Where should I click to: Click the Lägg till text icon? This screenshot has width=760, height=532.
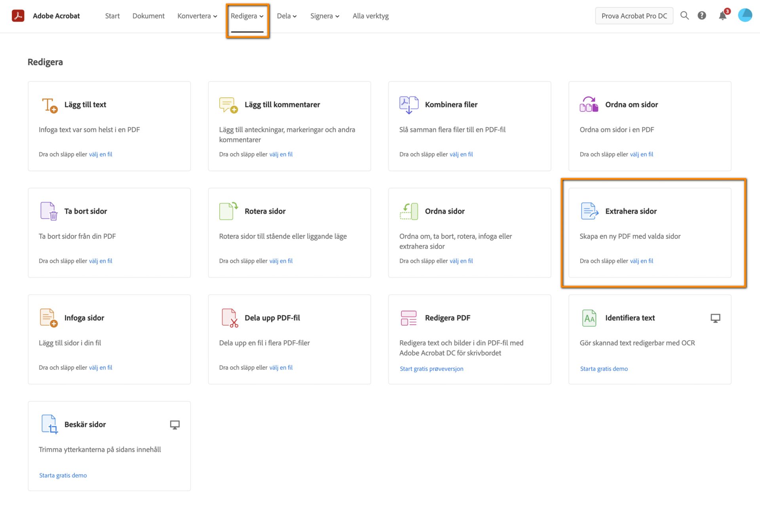50,105
